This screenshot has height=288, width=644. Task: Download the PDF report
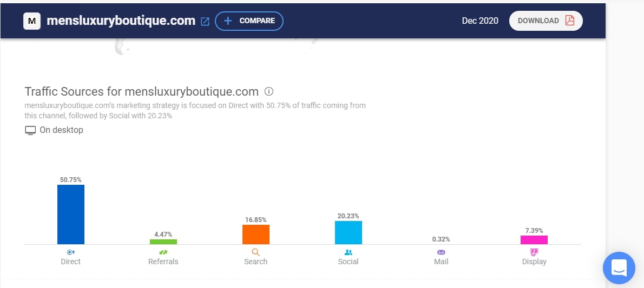546,21
